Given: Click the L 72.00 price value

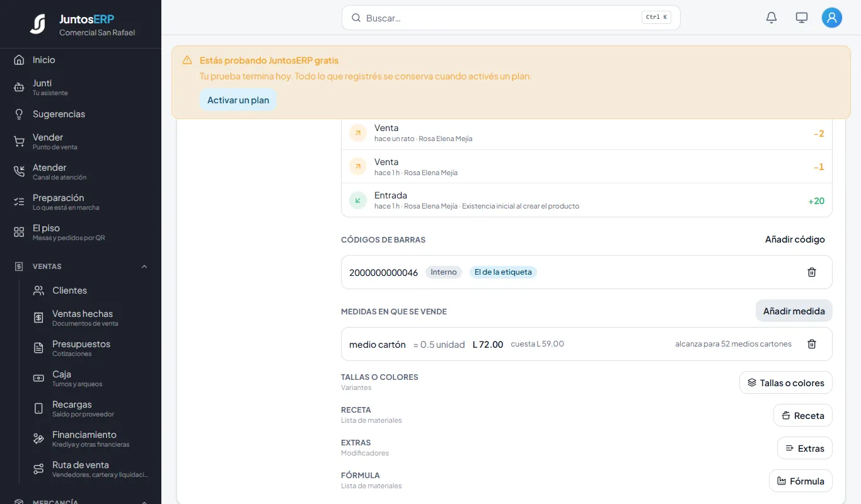Looking at the screenshot, I should (488, 345).
